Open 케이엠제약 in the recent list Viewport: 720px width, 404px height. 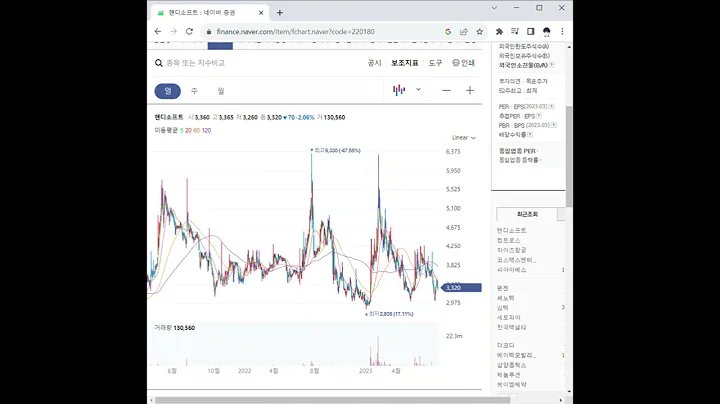[x=512, y=385]
